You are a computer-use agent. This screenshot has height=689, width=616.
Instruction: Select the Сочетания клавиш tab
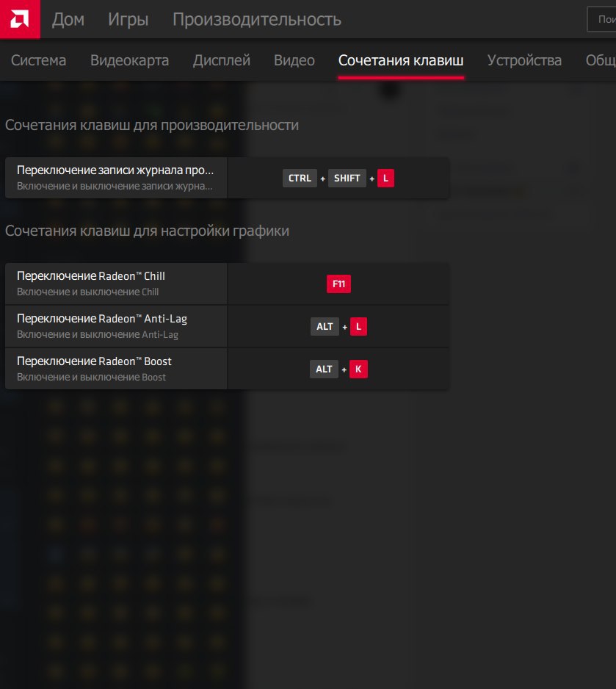pyautogui.click(x=401, y=60)
